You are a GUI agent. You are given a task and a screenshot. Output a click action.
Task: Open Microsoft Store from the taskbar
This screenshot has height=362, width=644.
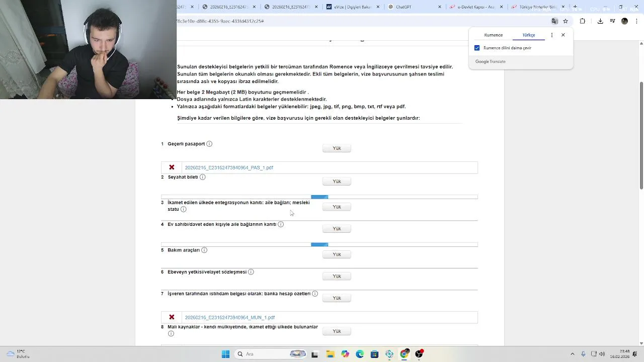click(374, 354)
